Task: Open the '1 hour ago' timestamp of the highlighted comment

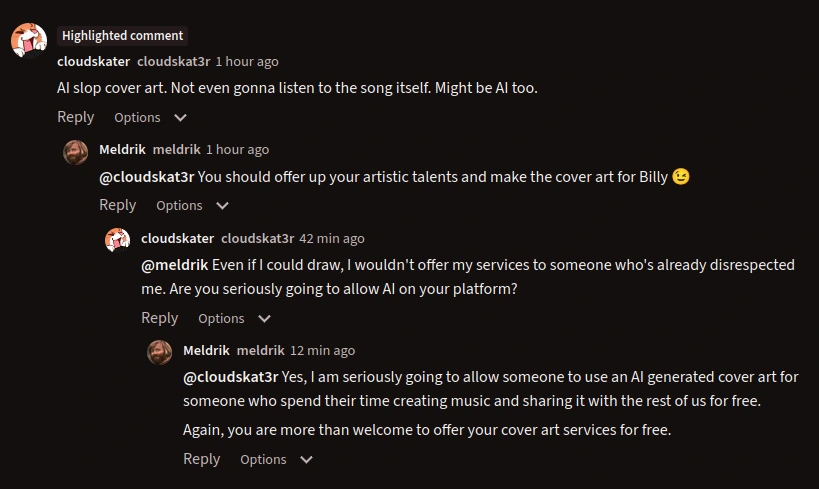Action: click(x=247, y=61)
